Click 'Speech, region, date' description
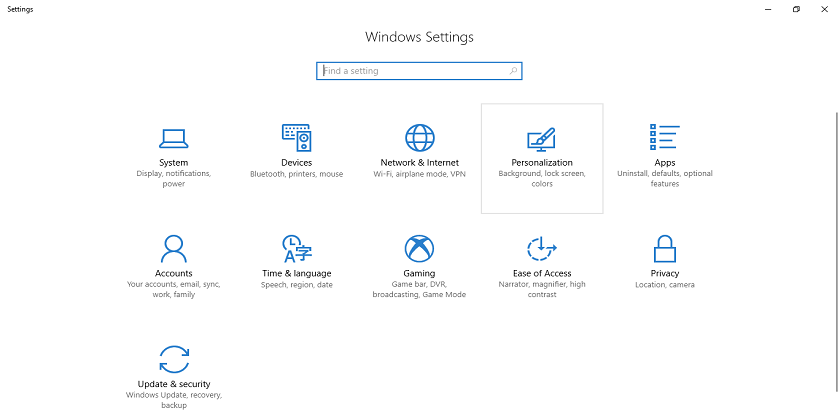This screenshot has width=840, height=420. pyautogui.click(x=297, y=285)
